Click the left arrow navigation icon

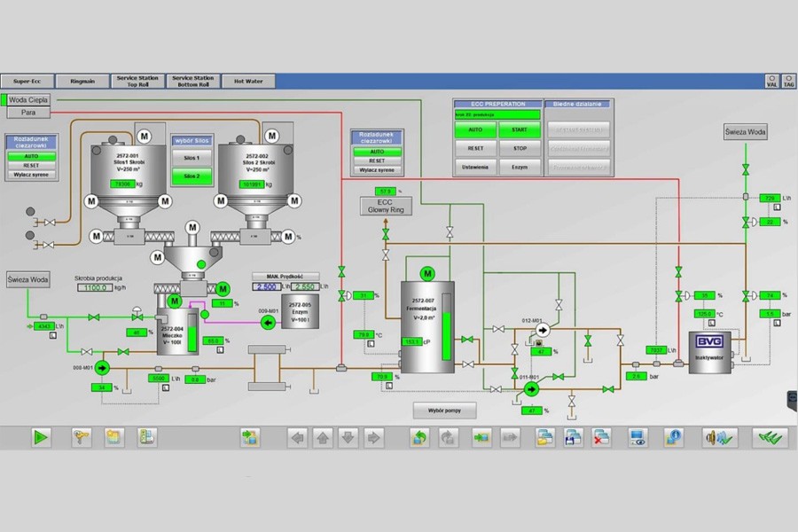(x=297, y=437)
